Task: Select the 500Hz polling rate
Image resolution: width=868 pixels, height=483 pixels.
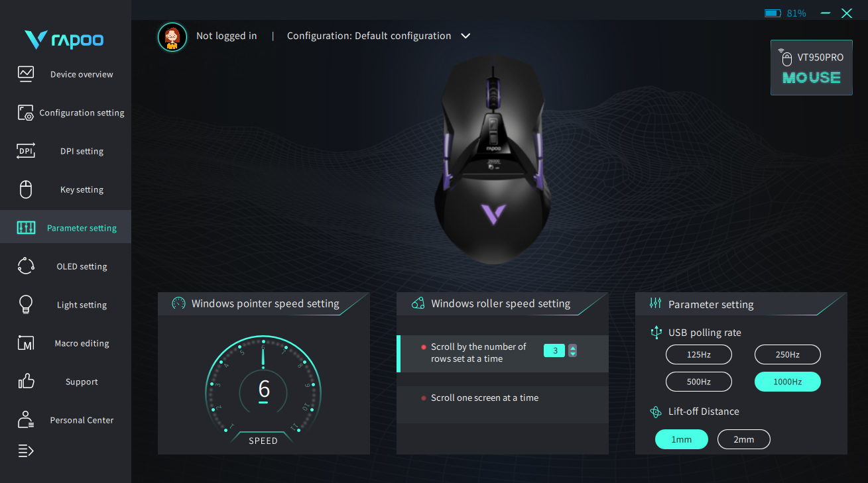Action: 699,382
